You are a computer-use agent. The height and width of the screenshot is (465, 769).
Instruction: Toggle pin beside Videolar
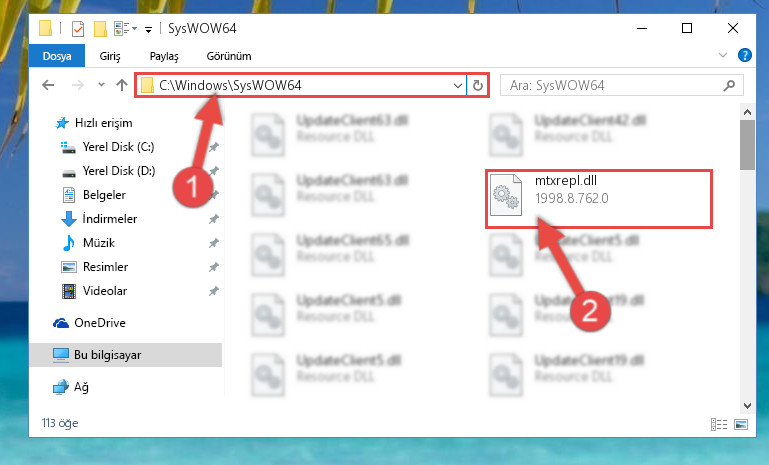[214, 291]
